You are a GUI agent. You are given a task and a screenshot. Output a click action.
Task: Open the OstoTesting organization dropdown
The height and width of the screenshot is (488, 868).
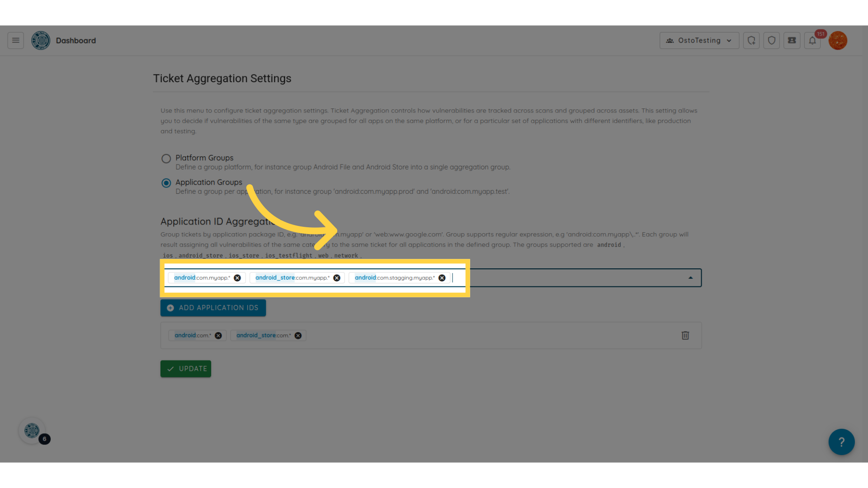coord(699,41)
